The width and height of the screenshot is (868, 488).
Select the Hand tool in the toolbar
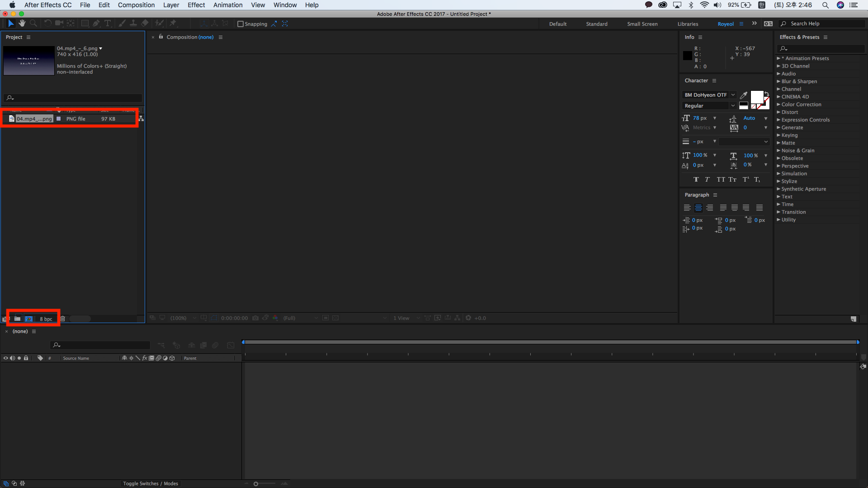click(x=22, y=23)
